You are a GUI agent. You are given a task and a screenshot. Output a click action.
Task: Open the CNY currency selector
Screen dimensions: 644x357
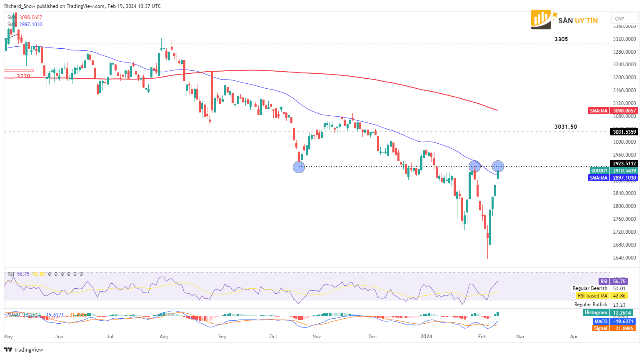[x=625, y=18]
